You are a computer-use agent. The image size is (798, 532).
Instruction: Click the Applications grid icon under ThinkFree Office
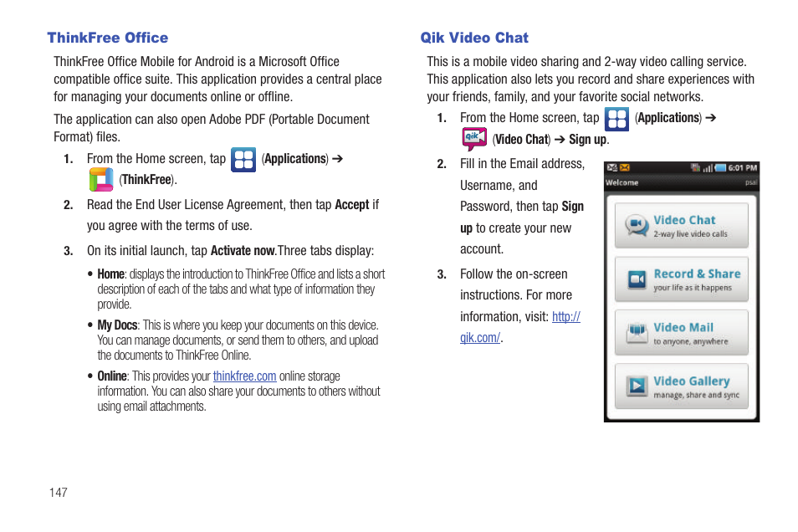click(243, 159)
